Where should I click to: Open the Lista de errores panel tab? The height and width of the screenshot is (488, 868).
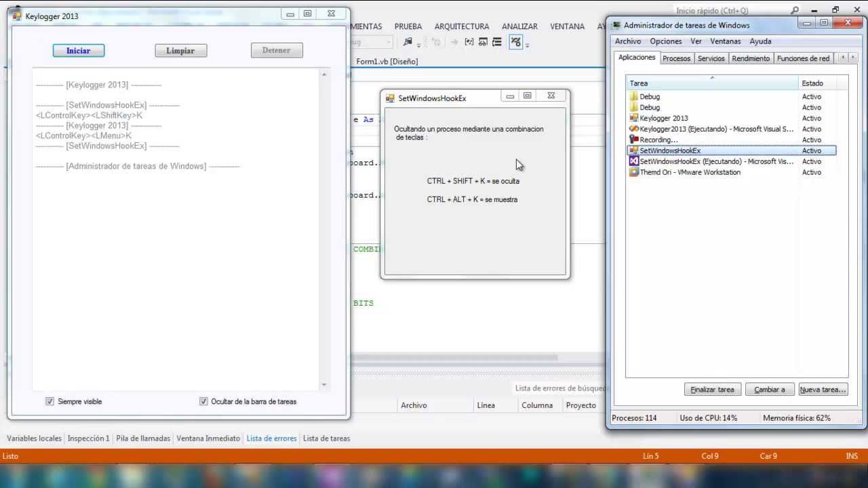pyautogui.click(x=271, y=439)
